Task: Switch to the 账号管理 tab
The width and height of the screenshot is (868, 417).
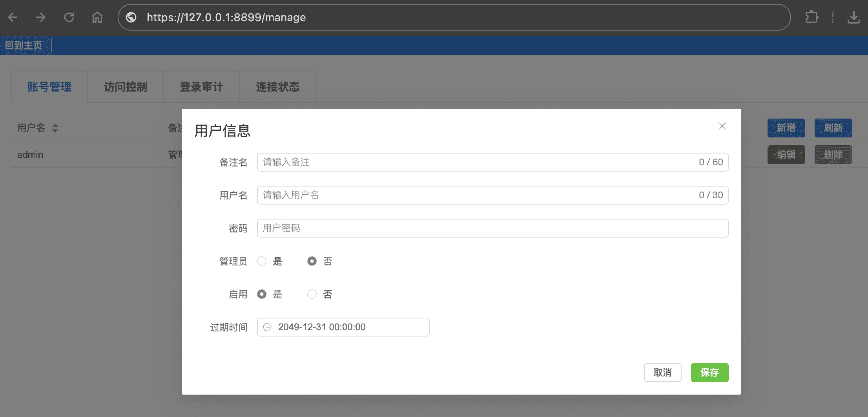Action: click(49, 87)
